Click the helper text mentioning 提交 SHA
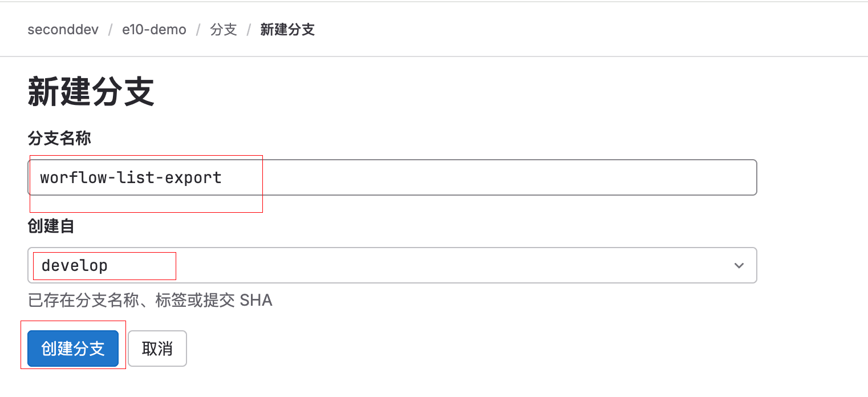 150,300
